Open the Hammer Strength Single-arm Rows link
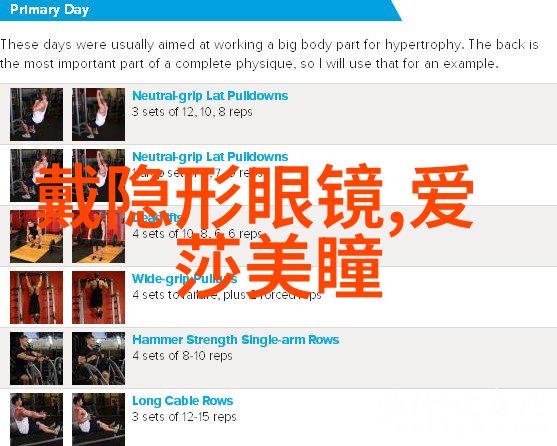The width and height of the screenshot is (557, 446). 236,340
